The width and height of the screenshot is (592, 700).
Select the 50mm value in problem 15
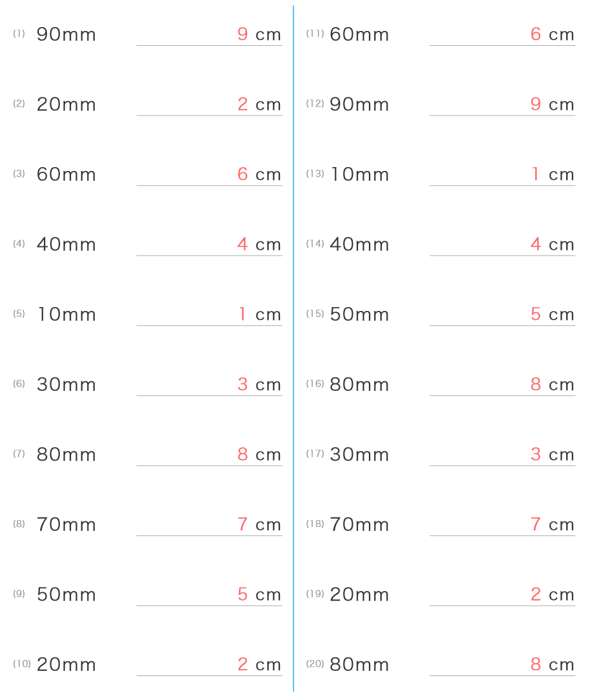coord(359,314)
